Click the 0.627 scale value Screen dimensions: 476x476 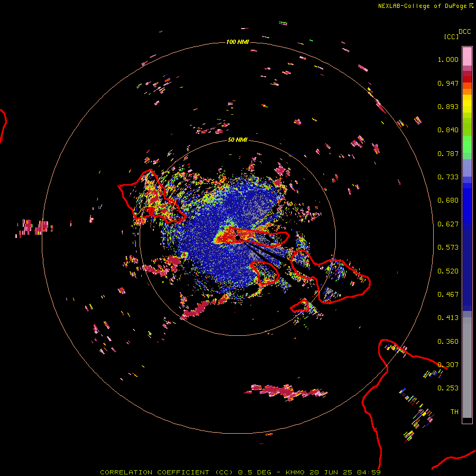[448, 224]
